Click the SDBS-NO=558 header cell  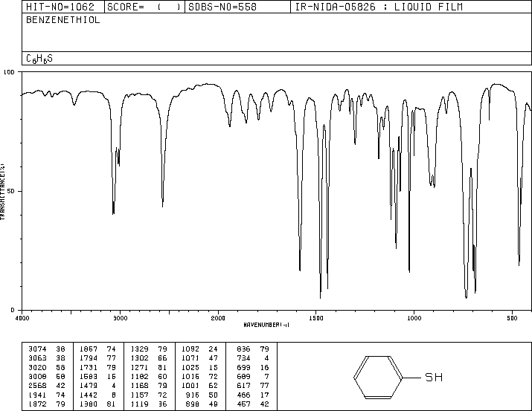(x=222, y=7)
